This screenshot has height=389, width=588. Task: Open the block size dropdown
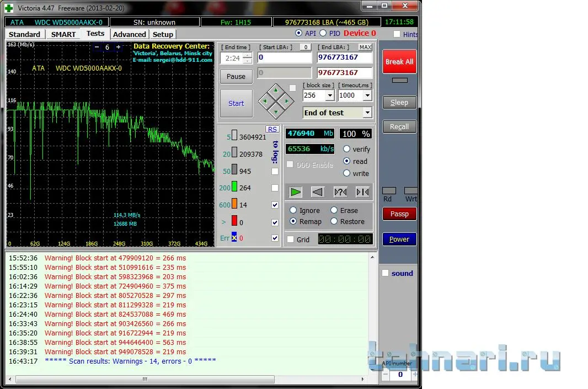coord(330,95)
